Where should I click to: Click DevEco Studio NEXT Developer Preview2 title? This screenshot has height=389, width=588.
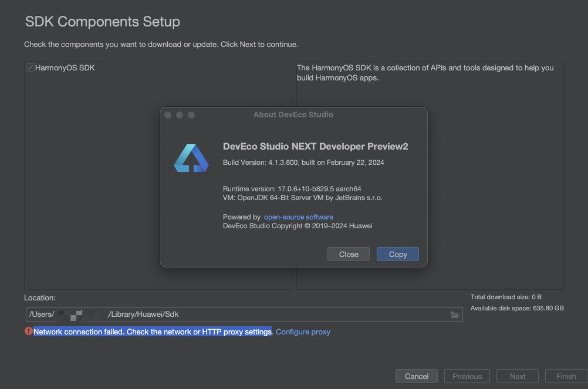315,147
